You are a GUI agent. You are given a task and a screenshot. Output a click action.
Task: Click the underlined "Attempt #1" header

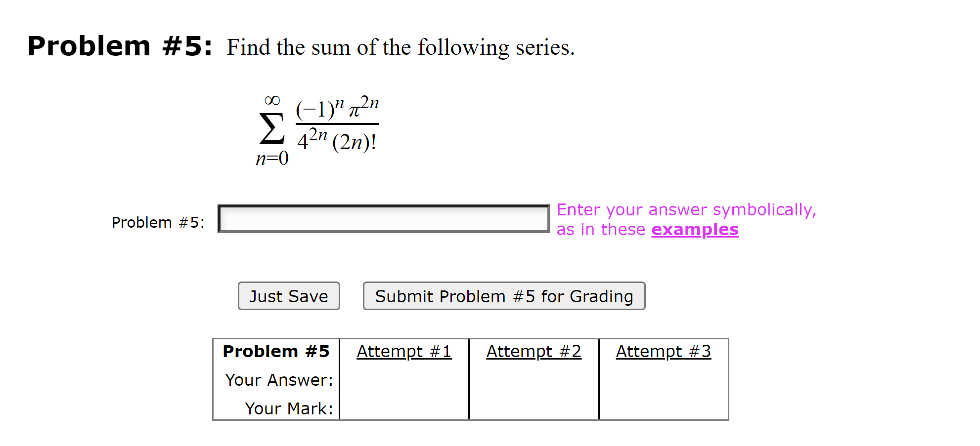404,351
